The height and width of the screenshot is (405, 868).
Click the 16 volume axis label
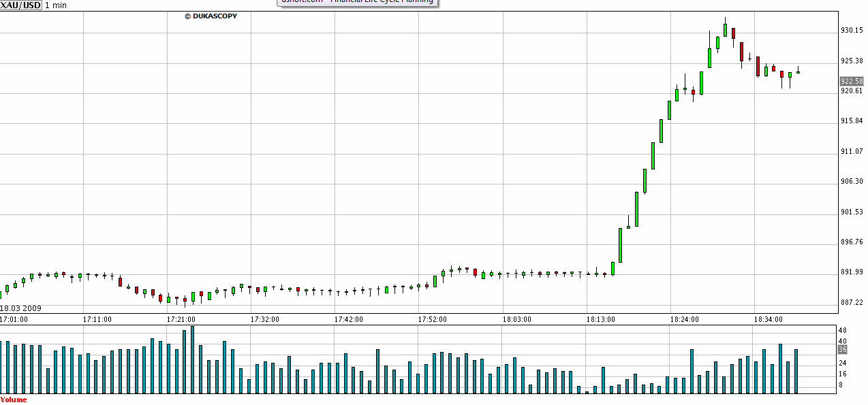(842, 374)
